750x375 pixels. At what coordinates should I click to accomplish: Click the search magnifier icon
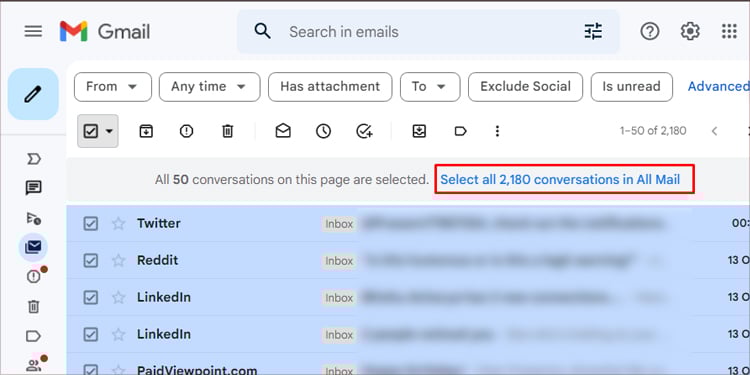[x=263, y=32]
